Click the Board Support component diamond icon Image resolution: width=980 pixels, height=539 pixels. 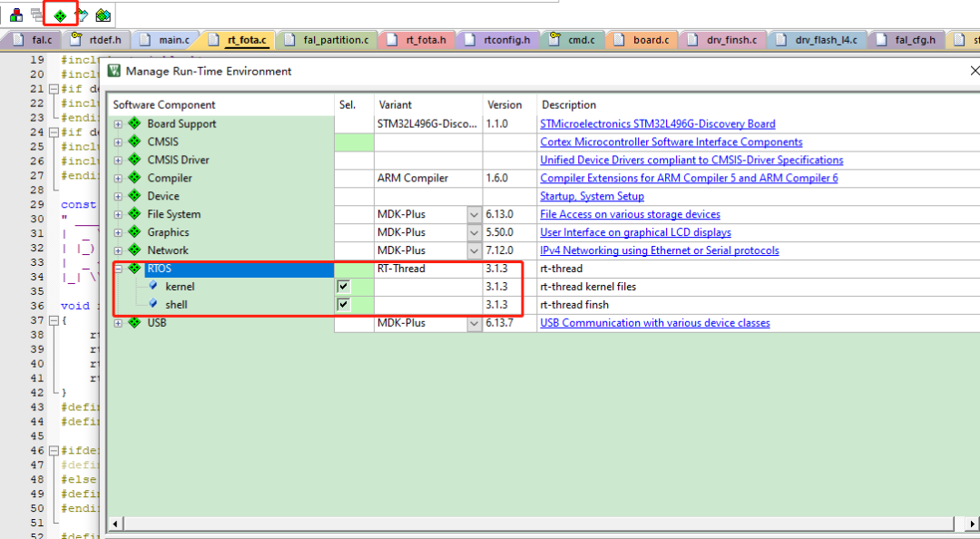(x=134, y=123)
